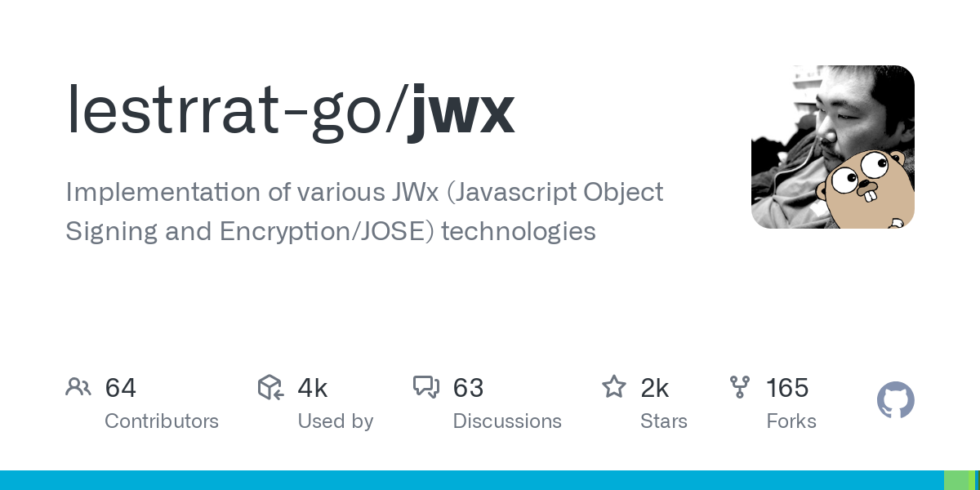The width and height of the screenshot is (980, 490).
Task: Click the Used by package icon
Action: [270, 387]
